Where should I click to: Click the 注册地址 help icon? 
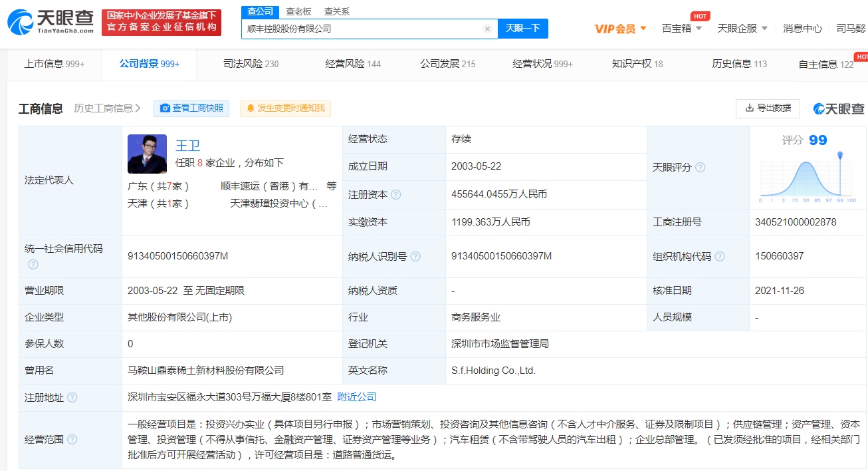72,397
